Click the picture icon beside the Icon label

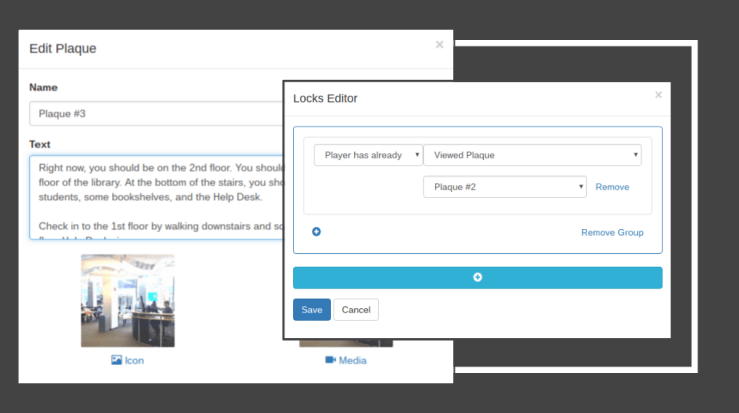[116, 360]
